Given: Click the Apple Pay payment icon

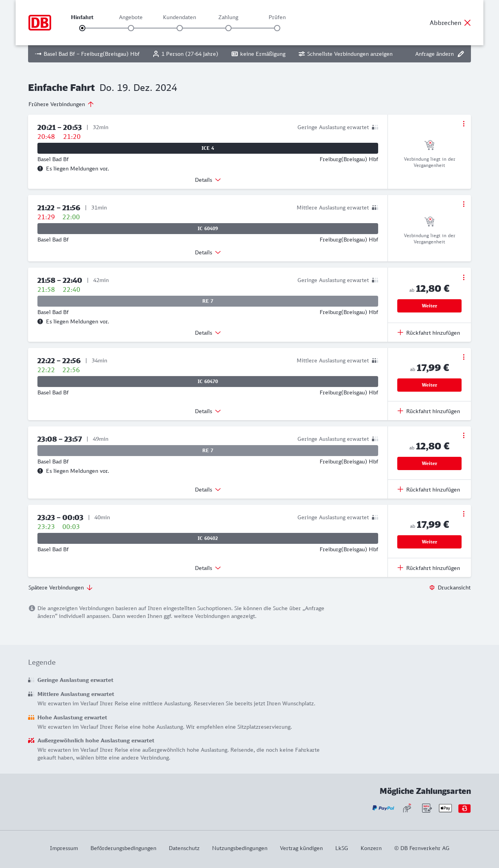Looking at the screenshot, I should tap(445, 808).
